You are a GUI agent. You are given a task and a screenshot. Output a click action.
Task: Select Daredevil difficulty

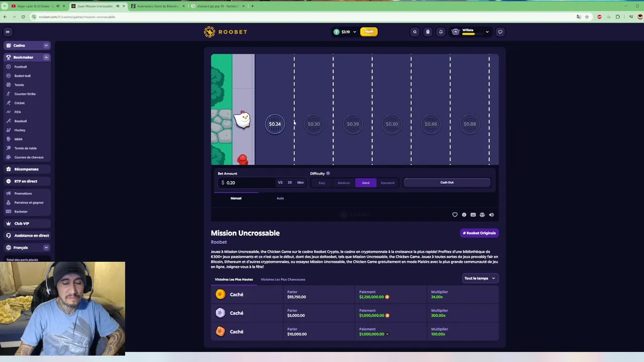[x=387, y=183]
